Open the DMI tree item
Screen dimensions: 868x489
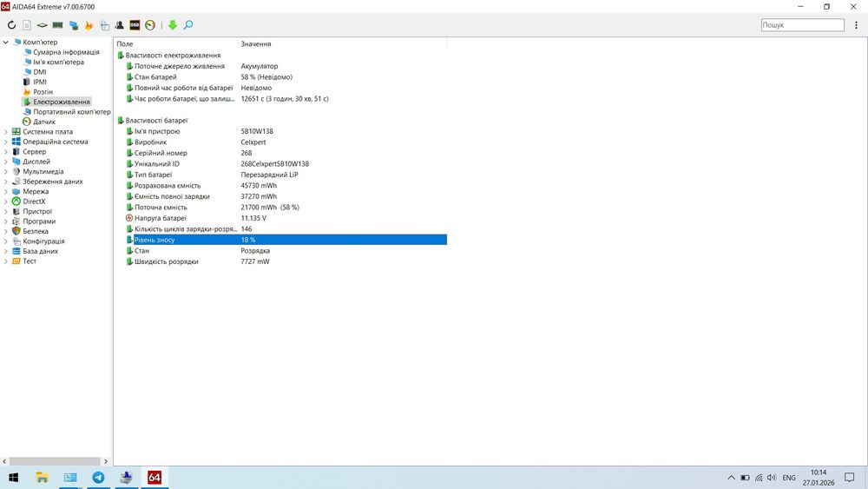coord(40,72)
